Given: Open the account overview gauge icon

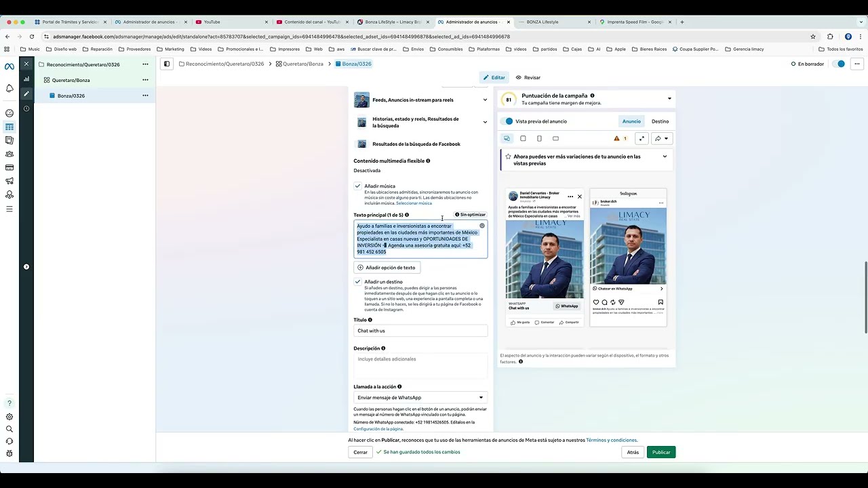Looking at the screenshot, I should (9, 113).
